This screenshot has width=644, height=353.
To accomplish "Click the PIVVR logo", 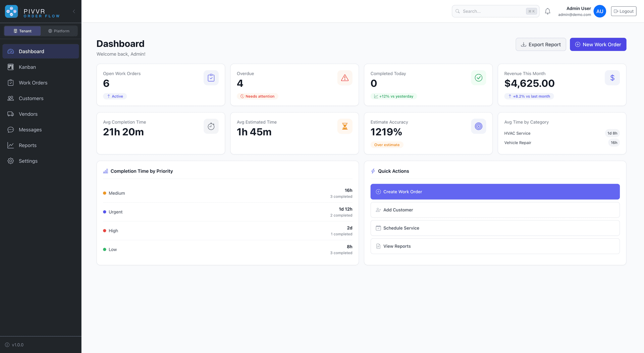I will pyautogui.click(x=11, y=11).
